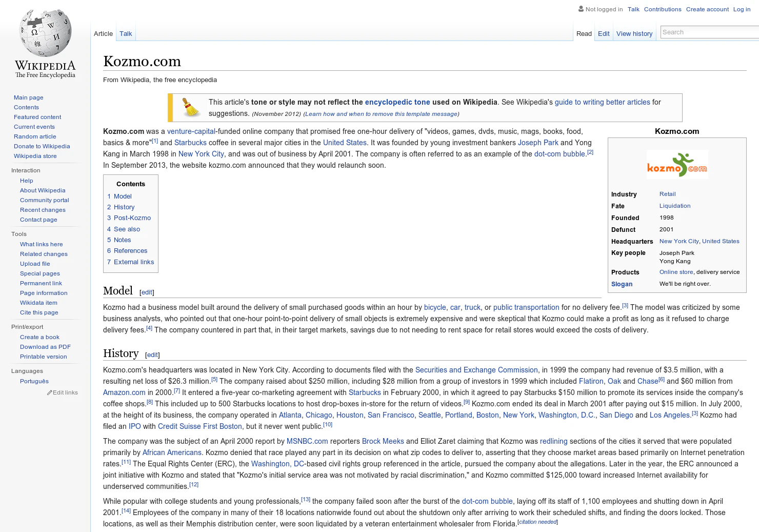Open encyclopedic tone link in notice

[397, 102]
